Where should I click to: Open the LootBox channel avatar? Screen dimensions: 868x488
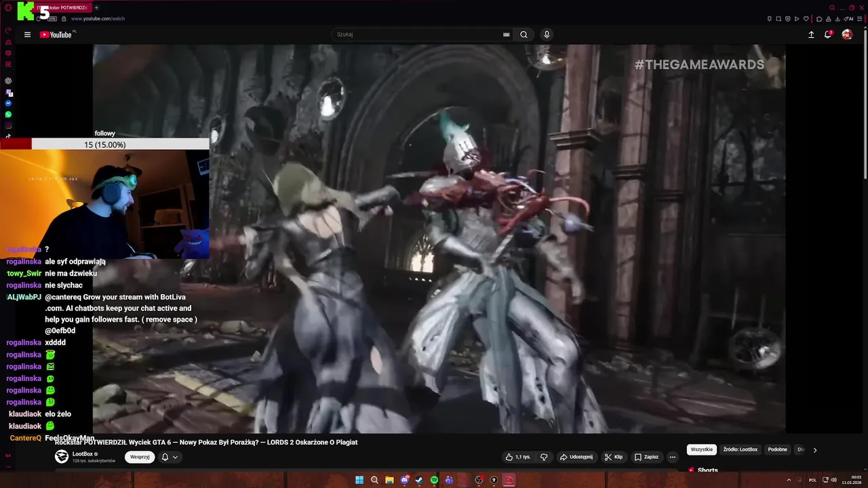pyautogui.click(x=62, y=457)
